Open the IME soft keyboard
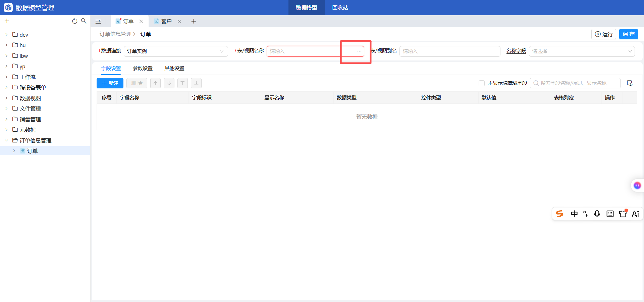This screenshot has height=302, width=644. (610, 214)
